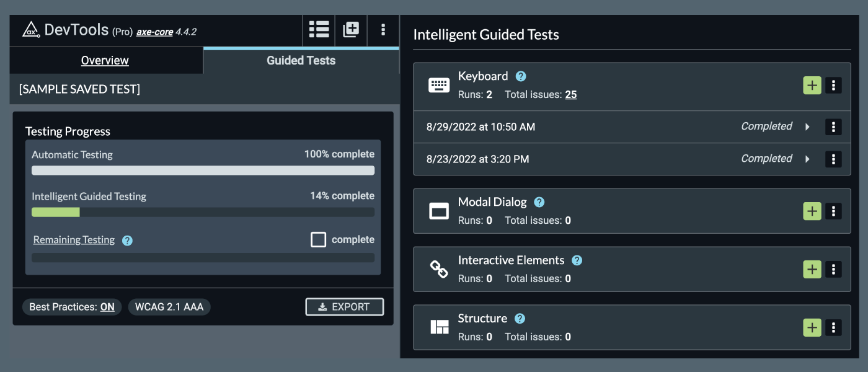Open the three-dot menu in the top header

point(383,30)
